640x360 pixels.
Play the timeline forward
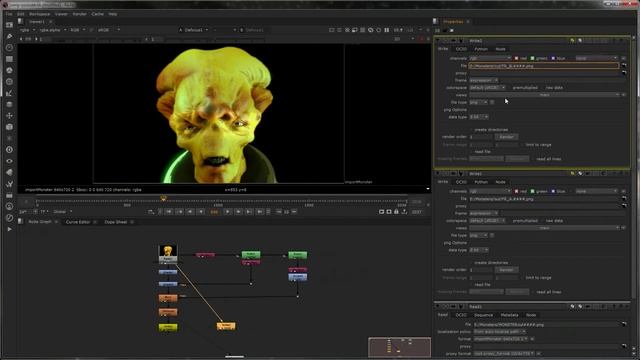228,212
